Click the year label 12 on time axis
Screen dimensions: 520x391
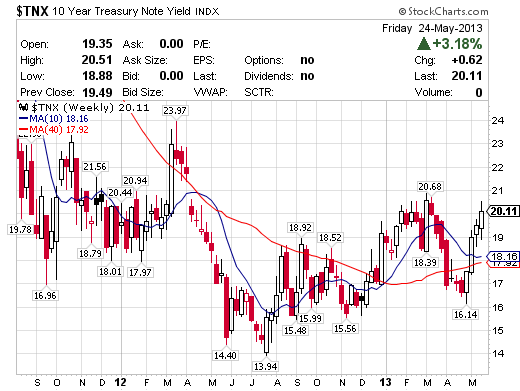click(120, 382)
